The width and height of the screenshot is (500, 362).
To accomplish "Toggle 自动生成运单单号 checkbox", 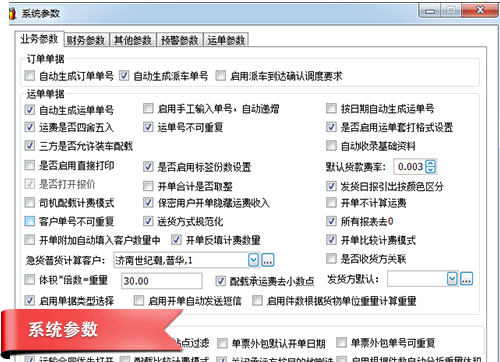I will pyautogui.click(x=30, y=109).
